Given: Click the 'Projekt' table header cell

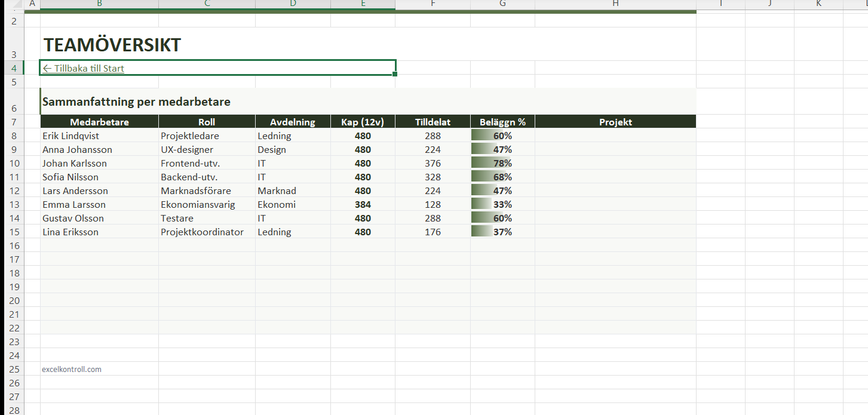Looking at the screenshot, I should click(x=615, y=122).
